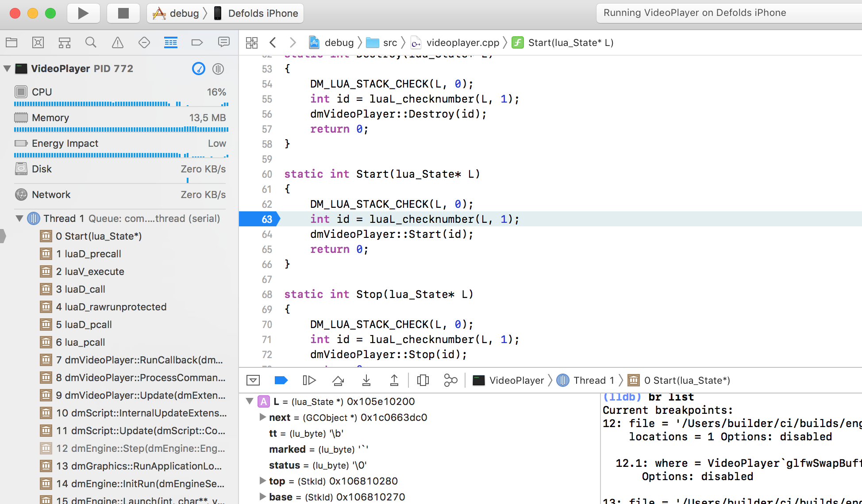Click the Step over debug button
This screenshot has width=862, height=504.
coord(338,380)
